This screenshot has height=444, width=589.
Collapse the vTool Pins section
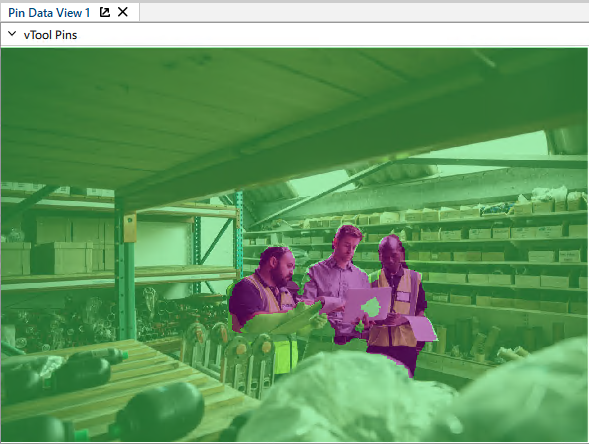click(x=12, y=34)
